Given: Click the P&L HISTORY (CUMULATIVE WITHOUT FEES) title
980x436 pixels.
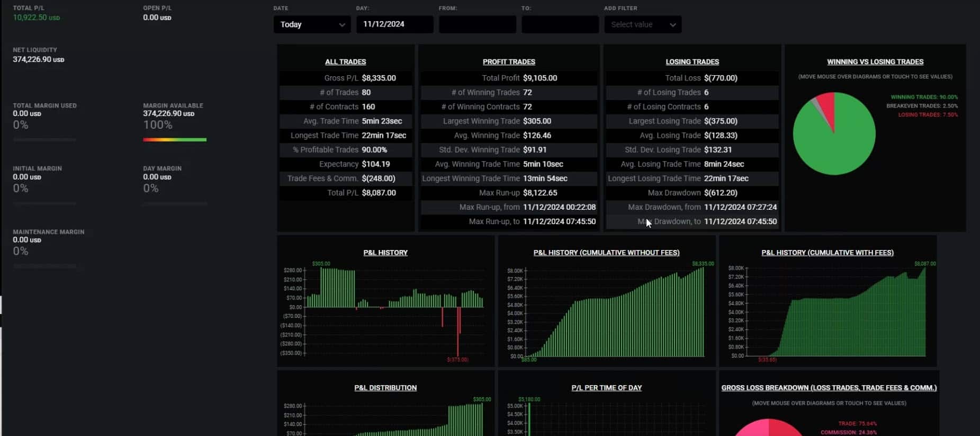Looking at the screenshot, I should 607,253.
